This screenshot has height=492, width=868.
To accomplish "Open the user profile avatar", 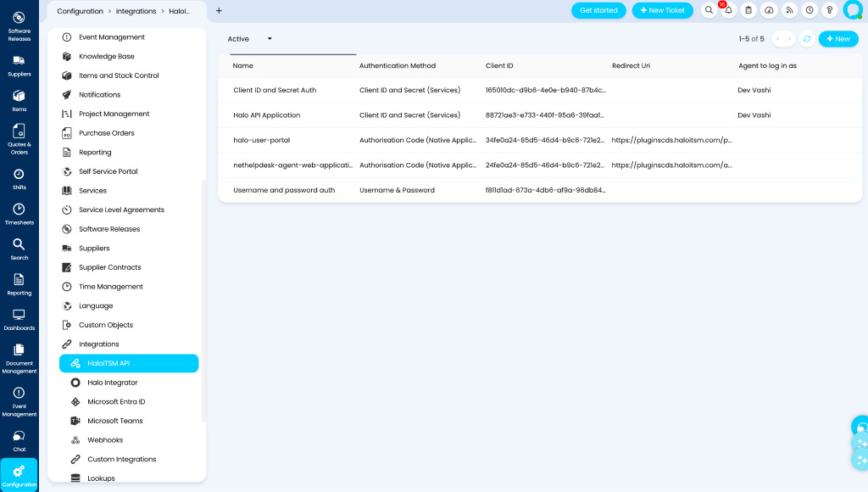I will coord(853,9).
